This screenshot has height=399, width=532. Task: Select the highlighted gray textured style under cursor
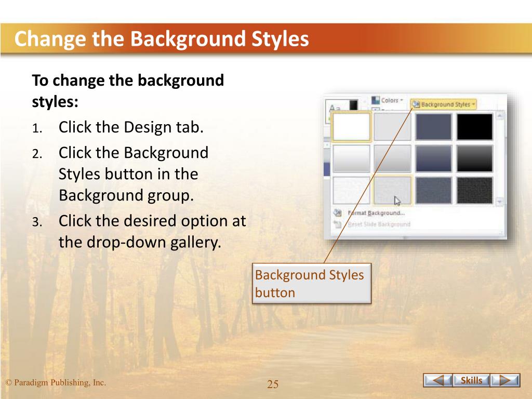[392, 190]
